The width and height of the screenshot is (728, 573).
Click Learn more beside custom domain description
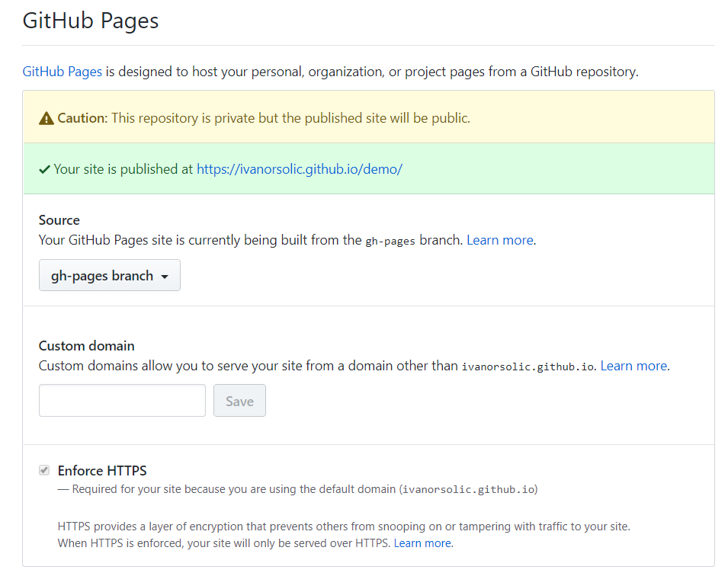pyautogui.click(x=633, y=366)
